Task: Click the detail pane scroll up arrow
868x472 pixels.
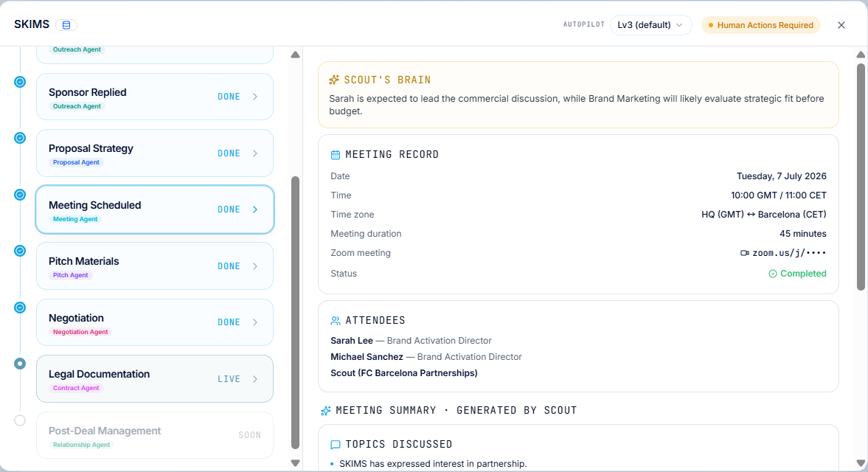Action: pos(861,55)
